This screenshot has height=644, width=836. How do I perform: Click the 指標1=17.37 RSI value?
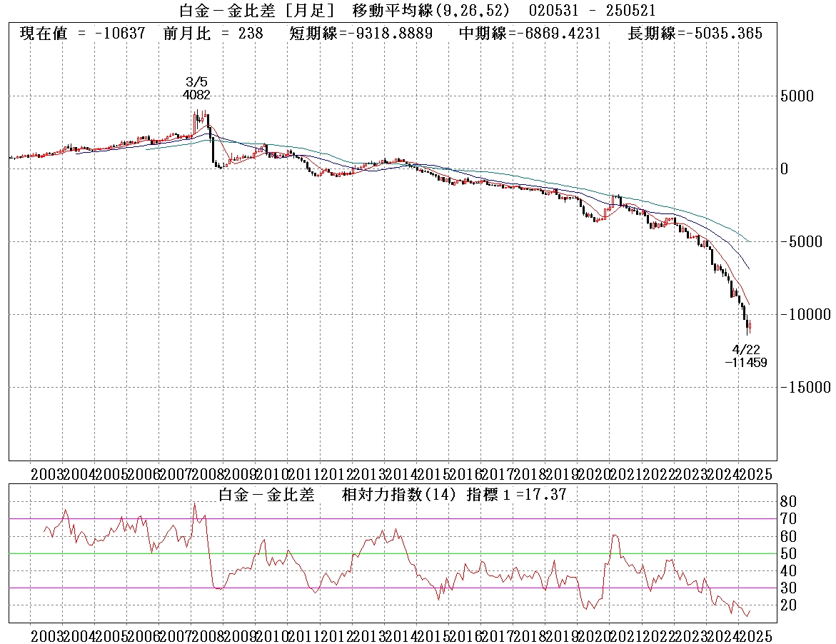click(x=516, y=494)
